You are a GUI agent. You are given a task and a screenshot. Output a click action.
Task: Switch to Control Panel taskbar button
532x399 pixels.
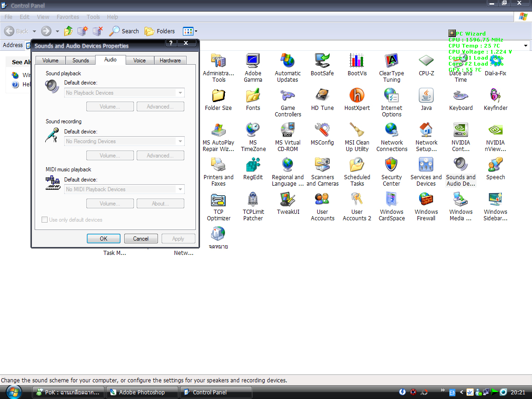pos(216,392)
